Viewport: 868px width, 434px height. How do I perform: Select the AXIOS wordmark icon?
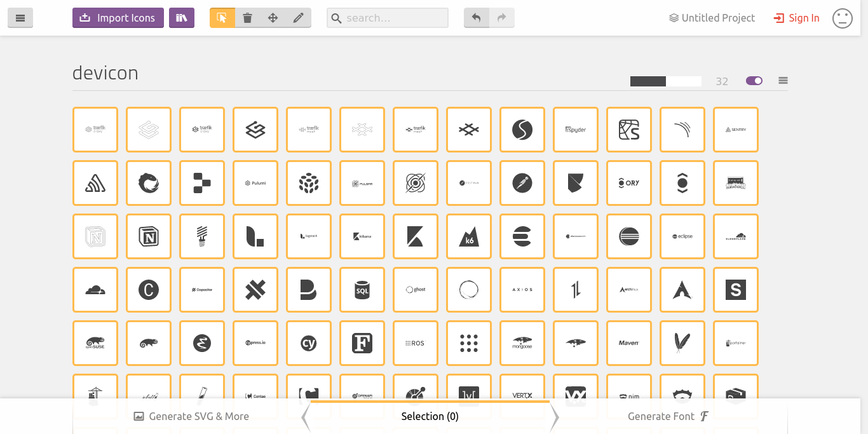[522, 290]
